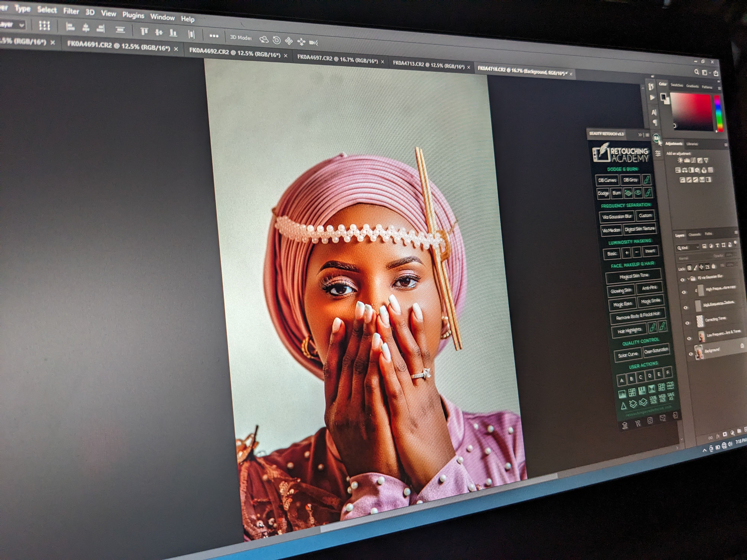Click the Instagram icon in Beauty Retouch panel
The width and height of the screenshot is (747, 560).
click(650, 421)
